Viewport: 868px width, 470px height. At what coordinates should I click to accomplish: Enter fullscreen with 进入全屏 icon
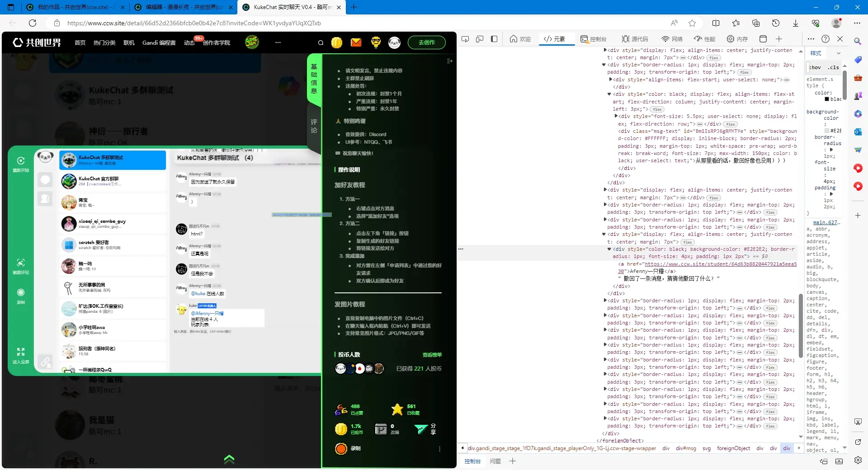(21, 352)
